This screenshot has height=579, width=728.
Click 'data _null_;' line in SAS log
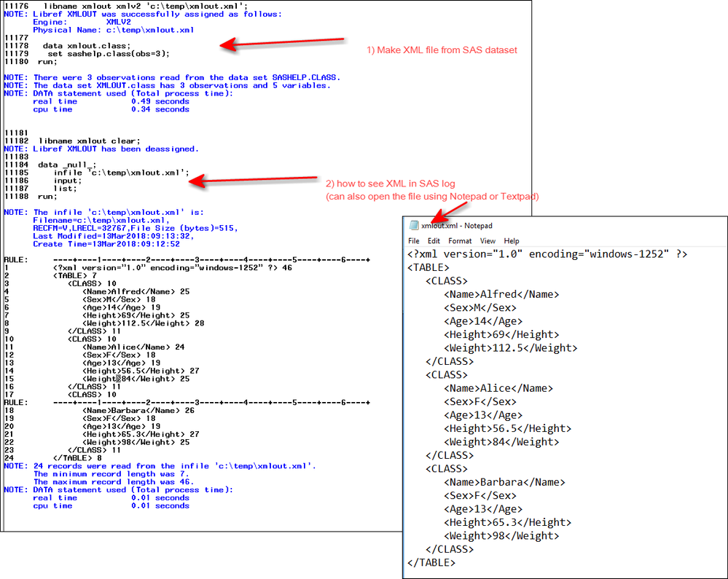[67, 165]
